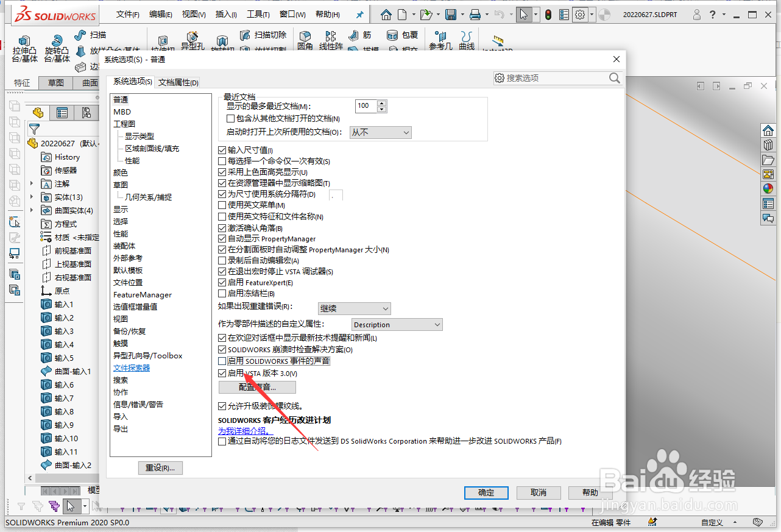Select the Extruded Boss/Base tool icon
Image resolution: width=781 pixels, height=532 pixels.
coord(24,41)
